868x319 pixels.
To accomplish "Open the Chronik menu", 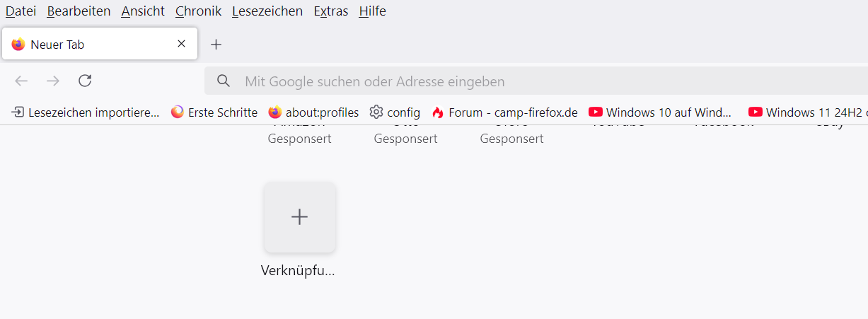I will click(198, 11).
